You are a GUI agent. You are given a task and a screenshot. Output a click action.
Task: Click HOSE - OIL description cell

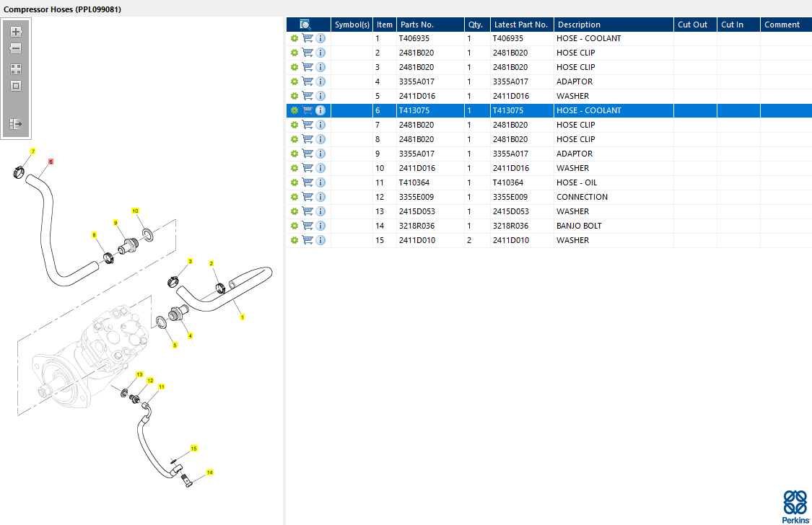(x=614, y=182)
